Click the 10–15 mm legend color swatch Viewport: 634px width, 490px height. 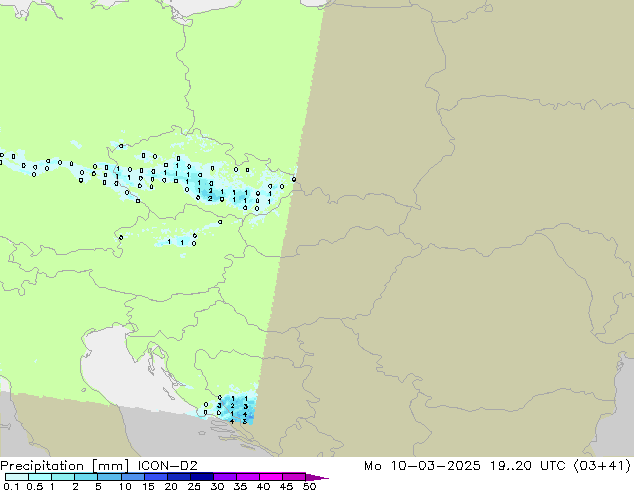(132, 477)
